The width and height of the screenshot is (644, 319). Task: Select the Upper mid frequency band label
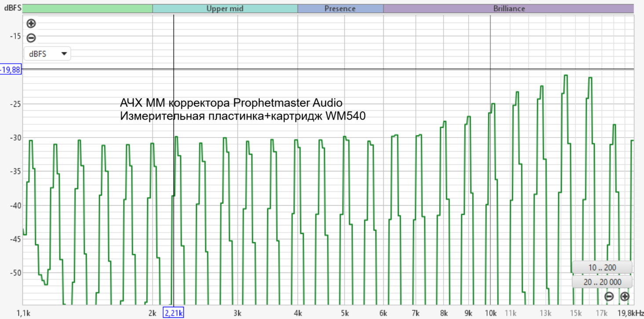click(225, 8)
